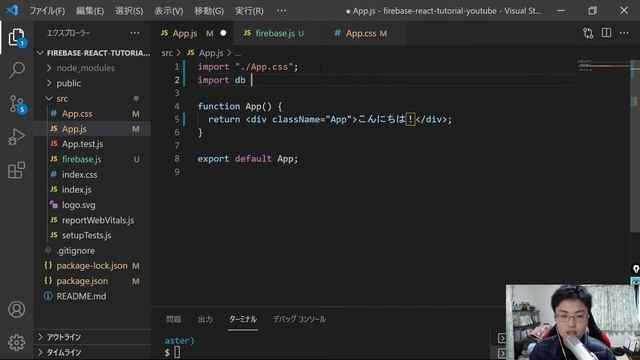
Task: Open the Search view icon
Action: point(17,70)
